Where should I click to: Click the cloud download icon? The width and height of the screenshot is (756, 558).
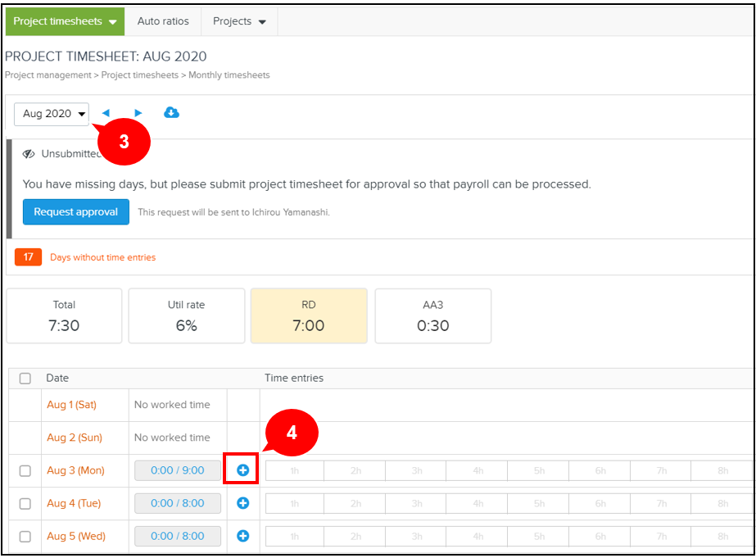click(x=171, y=113)
